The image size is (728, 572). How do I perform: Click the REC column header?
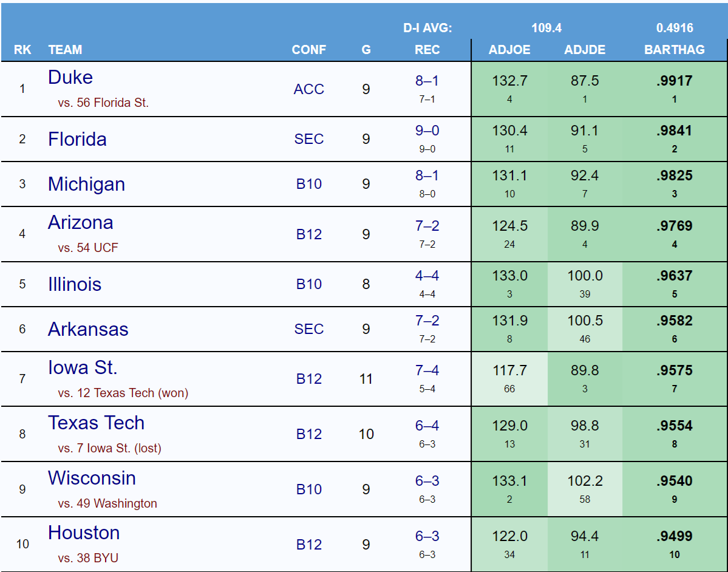[x=427, y=50]
